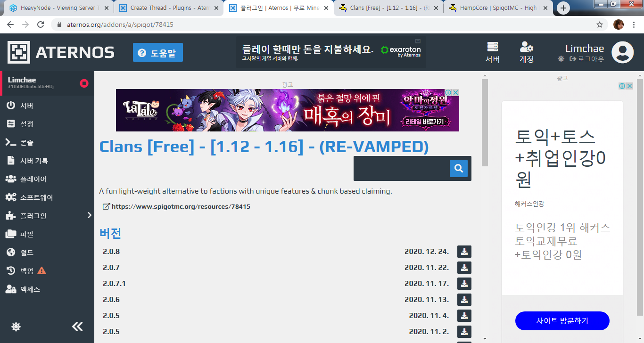644x343 pixels.
Task: Open the LaTale banner advertisement
Action: pyautogui.click(x=287, y=110)
